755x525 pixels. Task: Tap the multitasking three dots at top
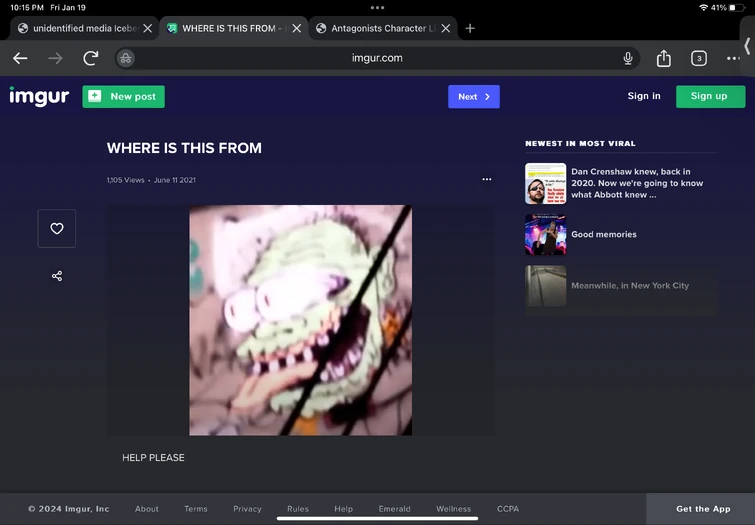378,8
